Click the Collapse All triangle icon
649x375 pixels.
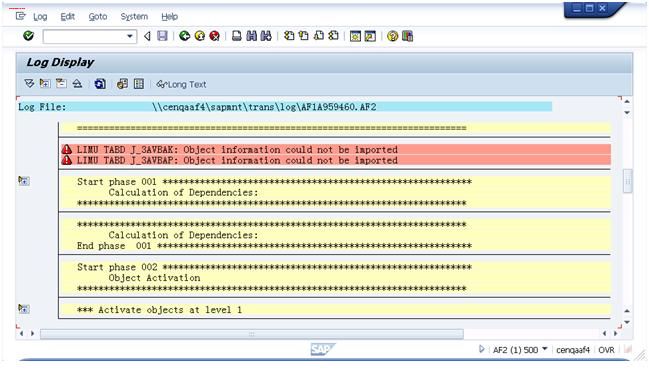click(x=77, y=84)
